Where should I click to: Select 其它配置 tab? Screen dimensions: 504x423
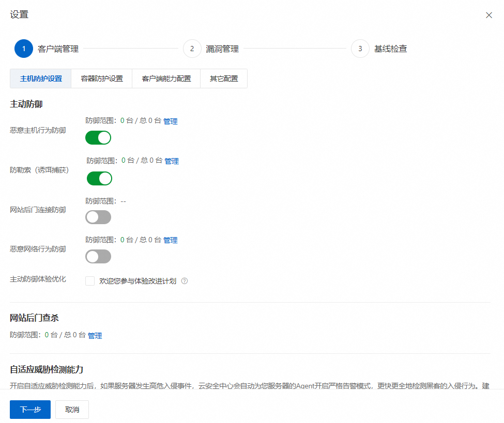(224, 79)
